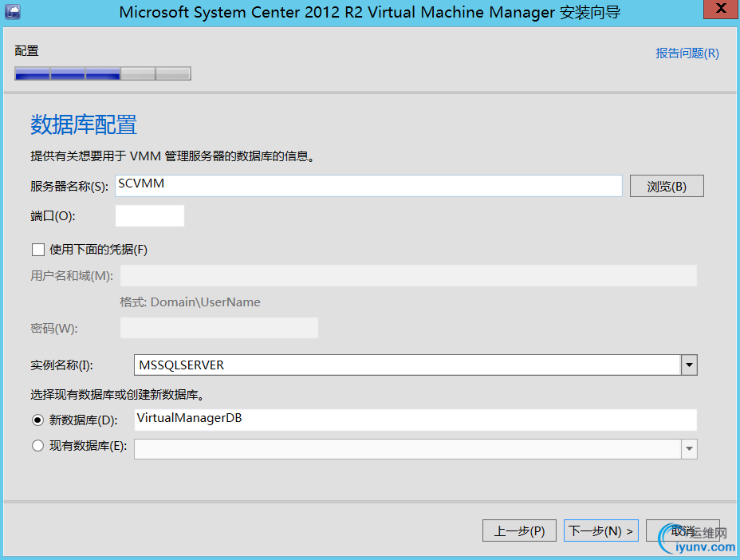The height and width of the screenshot is (560, 740).
Task: Expand the 实例名称 dropdown arrow
Action: coord(689,365)
